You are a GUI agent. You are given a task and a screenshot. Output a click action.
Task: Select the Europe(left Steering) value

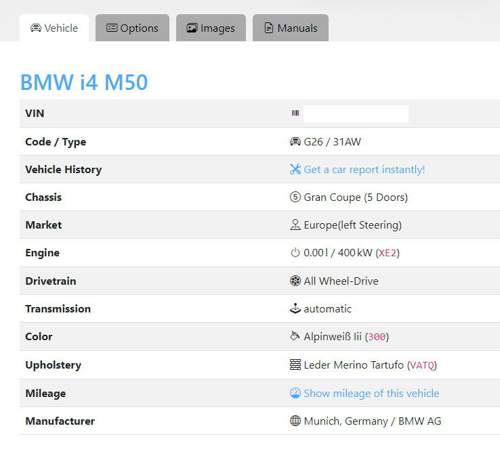[353, 225]
